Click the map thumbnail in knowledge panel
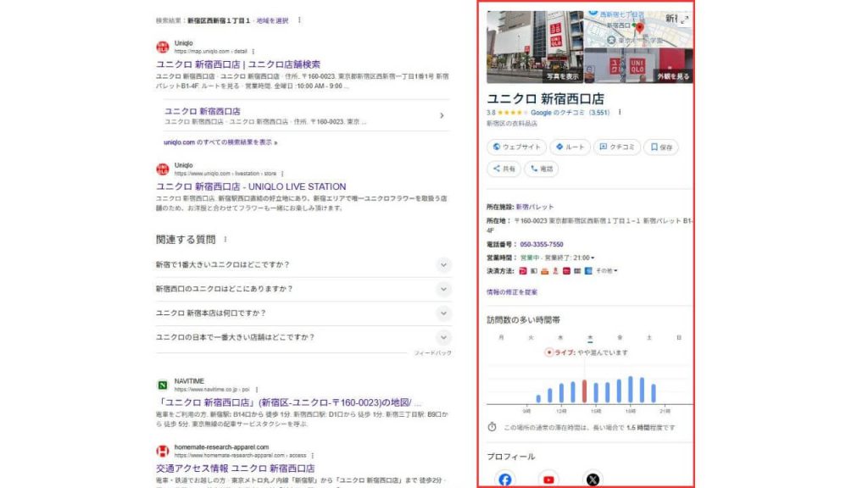Screen dimensions: 868x488 coord(639,30)
